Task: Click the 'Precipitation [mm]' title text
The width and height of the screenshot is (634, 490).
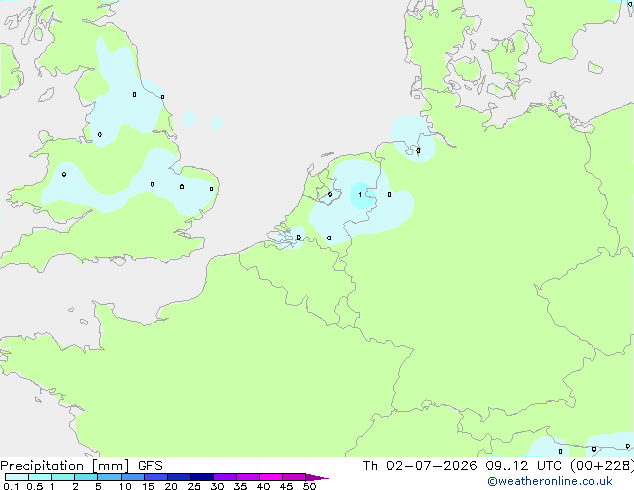Action: [x=65, y=466]
